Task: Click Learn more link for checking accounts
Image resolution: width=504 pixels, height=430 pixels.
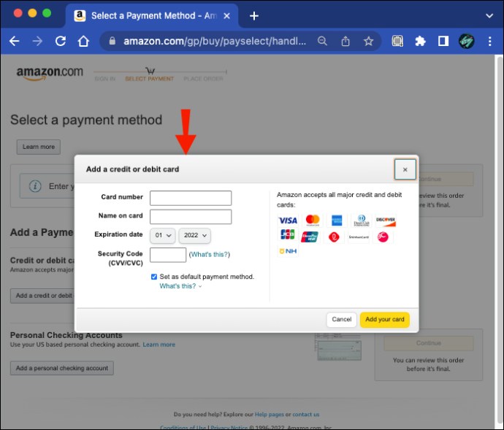Action: click(159, 345)
